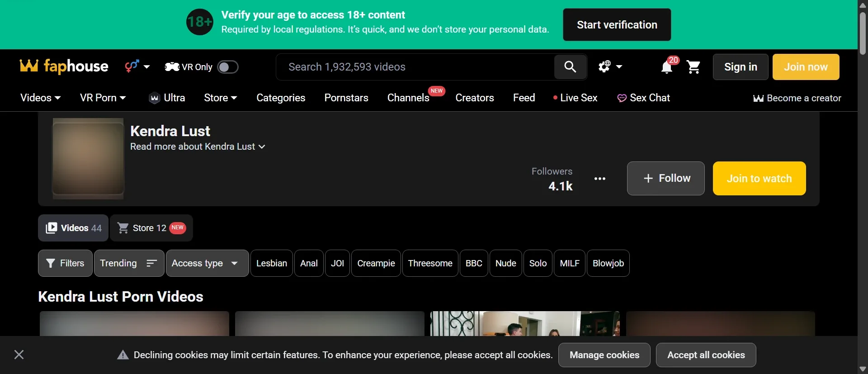Select the Threesome tag
The width and height of the screenshot is (868, 374).
[430, 263]
